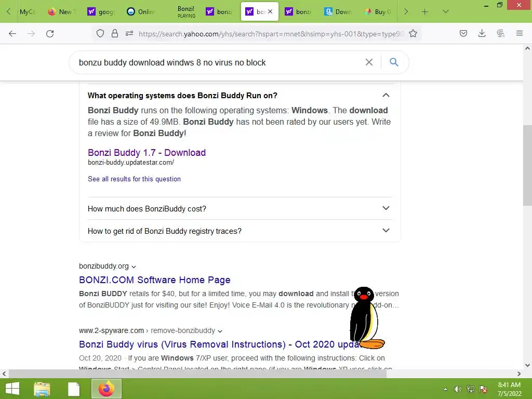Go back using the browser back arrow
This screenshot has height=399, width=532.
point(12,34)
